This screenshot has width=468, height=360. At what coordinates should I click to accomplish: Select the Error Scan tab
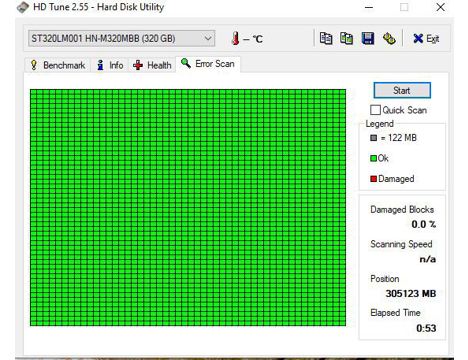208,64
